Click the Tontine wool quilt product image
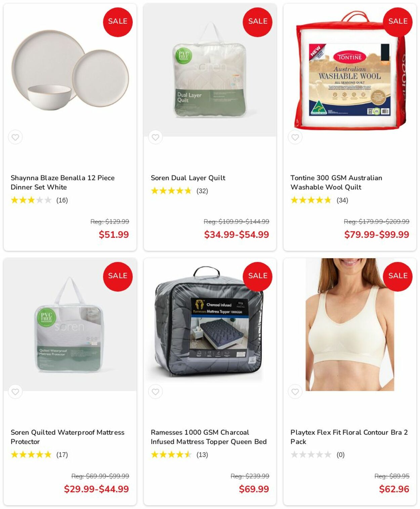This screenshot has height=509, width=420. [350, 70]
